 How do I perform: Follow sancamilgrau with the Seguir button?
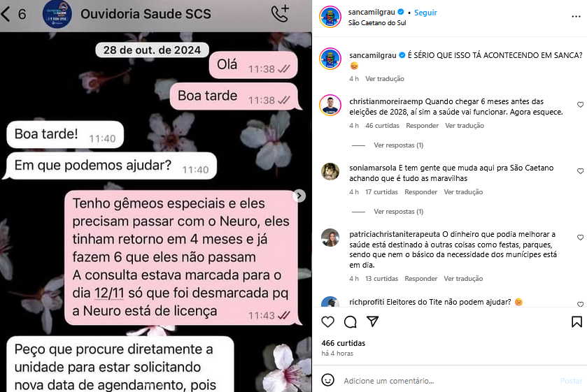click(x=425, y=13)
